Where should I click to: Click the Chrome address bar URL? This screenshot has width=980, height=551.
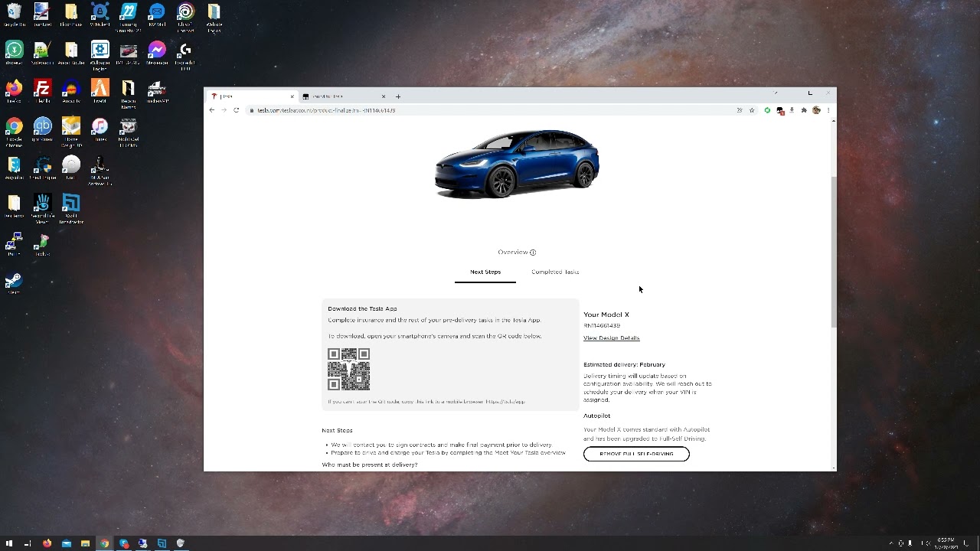pos(326,110)
